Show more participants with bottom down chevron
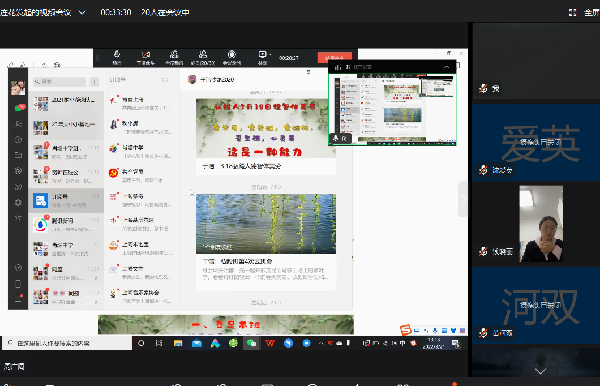The height and width of the screenshot is (386, 600). pyautogui.click(x=540, y=371)
